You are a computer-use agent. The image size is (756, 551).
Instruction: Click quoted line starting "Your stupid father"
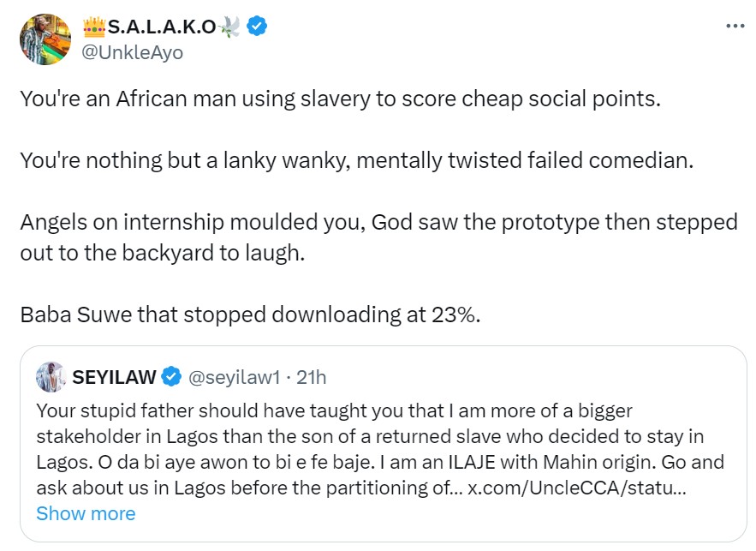334,410
